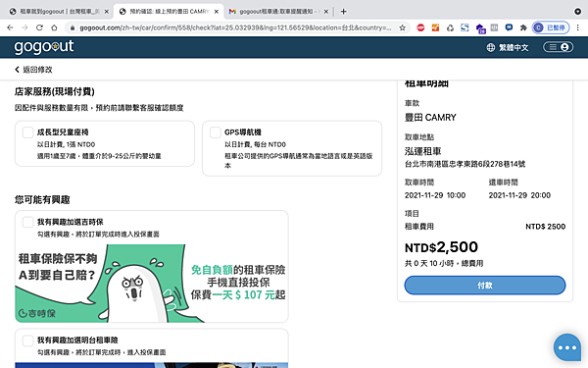Check GPS導航機 option
588x368 pixels.
click(216, 132)
